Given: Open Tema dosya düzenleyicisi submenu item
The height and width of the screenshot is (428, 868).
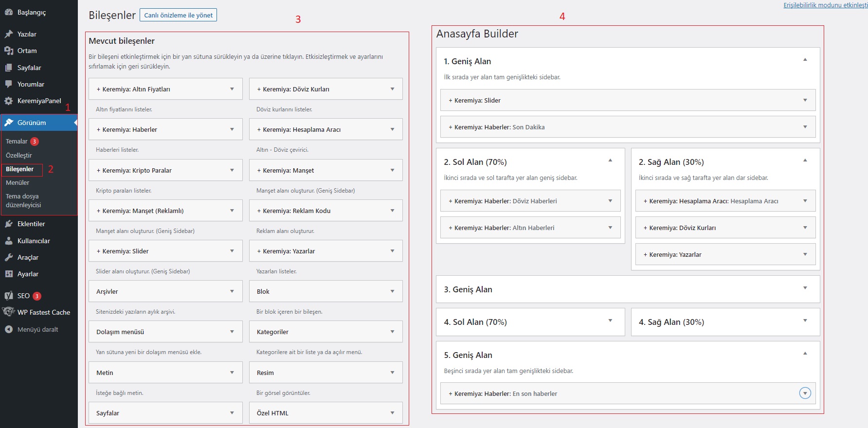Looking at the screenshot, I should coord(23,200).
